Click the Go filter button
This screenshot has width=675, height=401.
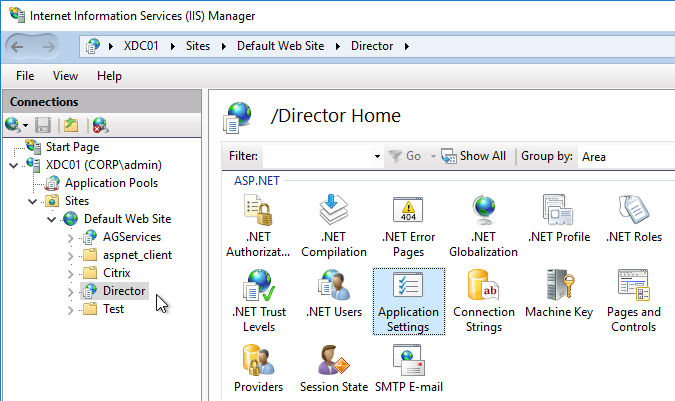pos(405,156)
